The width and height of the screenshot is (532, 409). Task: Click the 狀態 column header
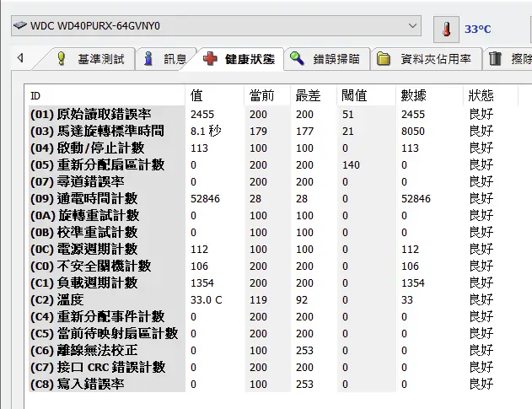pos(481,95)
